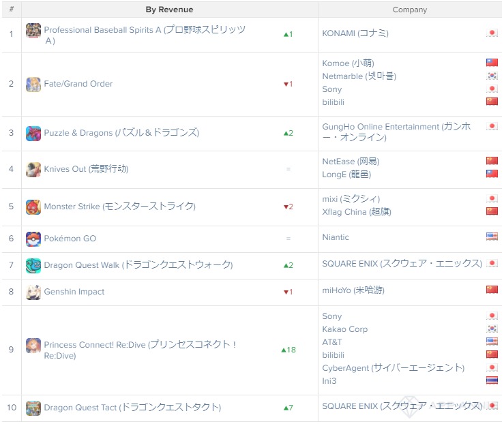The image size is (504, 424).
Task: Click the Japan flag beside CyberAgent
Action: 492,367
